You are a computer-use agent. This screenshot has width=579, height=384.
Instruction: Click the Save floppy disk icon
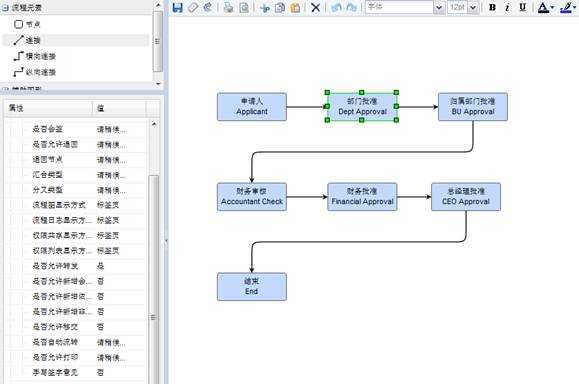[x=178, y=7]
